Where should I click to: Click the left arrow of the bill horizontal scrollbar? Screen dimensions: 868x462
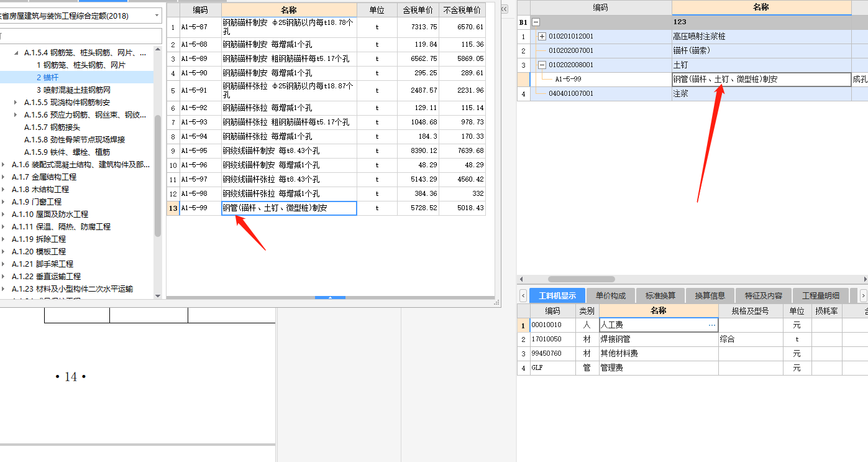tap(521, 279)
